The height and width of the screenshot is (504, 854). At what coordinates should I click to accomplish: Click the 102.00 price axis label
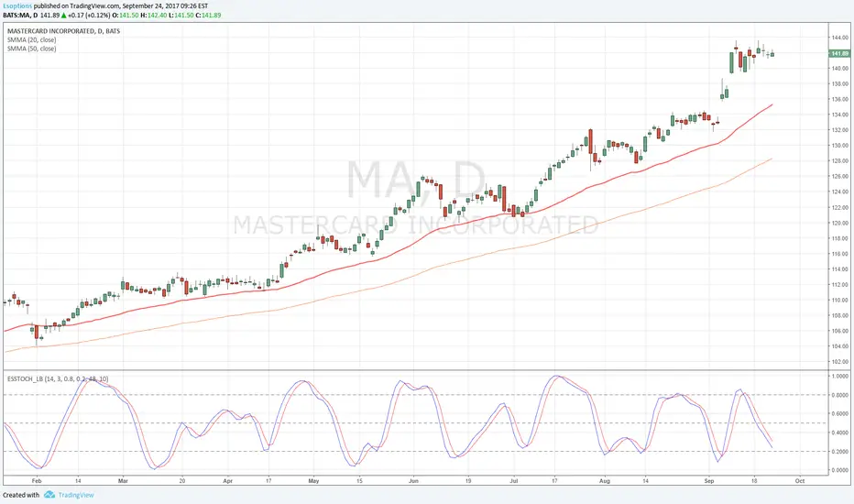coord(839,361)
